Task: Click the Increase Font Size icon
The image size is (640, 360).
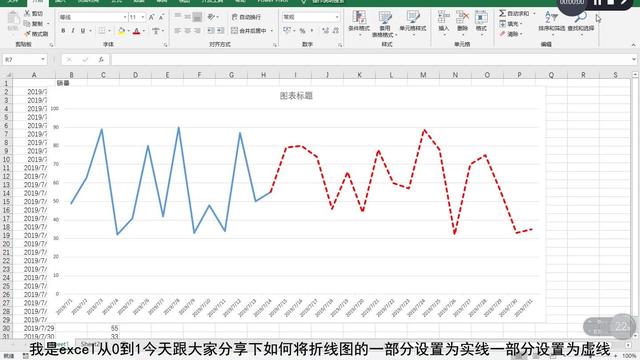Action: 151,17
